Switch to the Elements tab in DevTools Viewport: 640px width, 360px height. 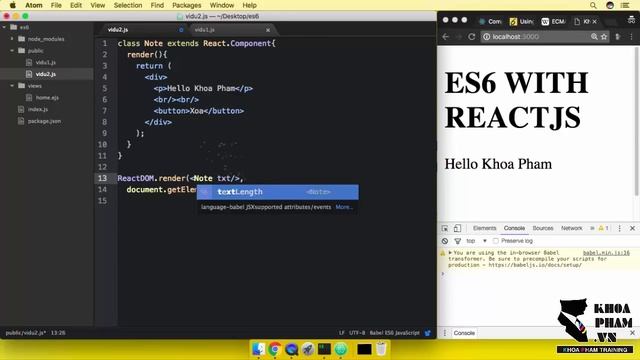[x=484, y=228]
